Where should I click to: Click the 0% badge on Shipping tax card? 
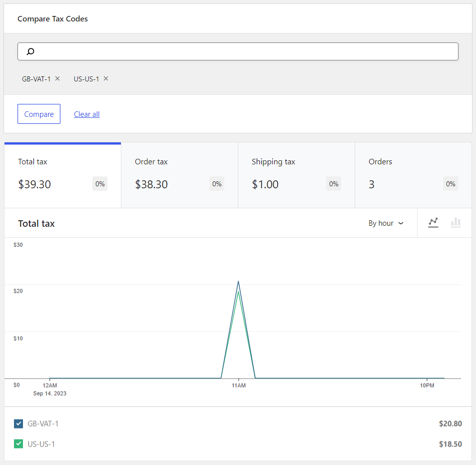(x=333, y=183)
